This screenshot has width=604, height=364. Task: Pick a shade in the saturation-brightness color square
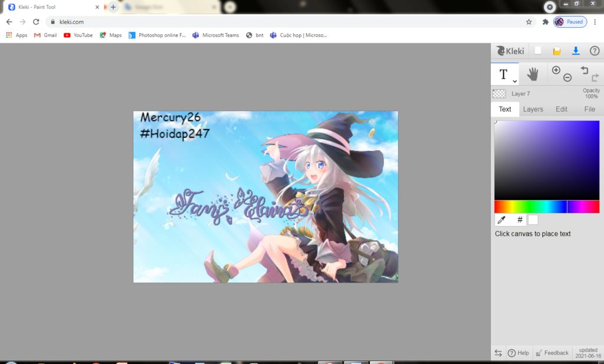click(547, 160)
